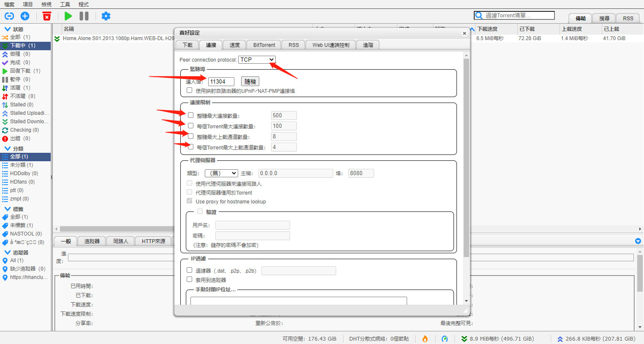The image size is (644, 344).
Task: Switch to the BitTorrent preferences tab
Action: (264, 45)
